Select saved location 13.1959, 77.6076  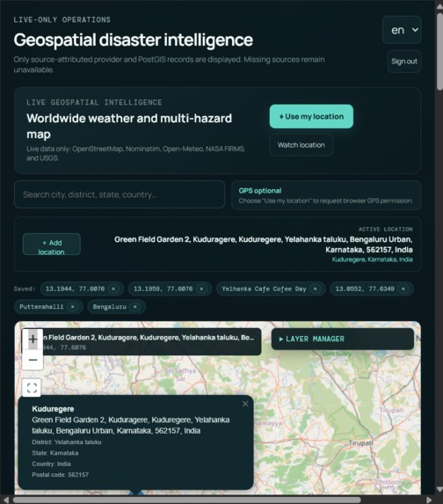click(163, 289)
